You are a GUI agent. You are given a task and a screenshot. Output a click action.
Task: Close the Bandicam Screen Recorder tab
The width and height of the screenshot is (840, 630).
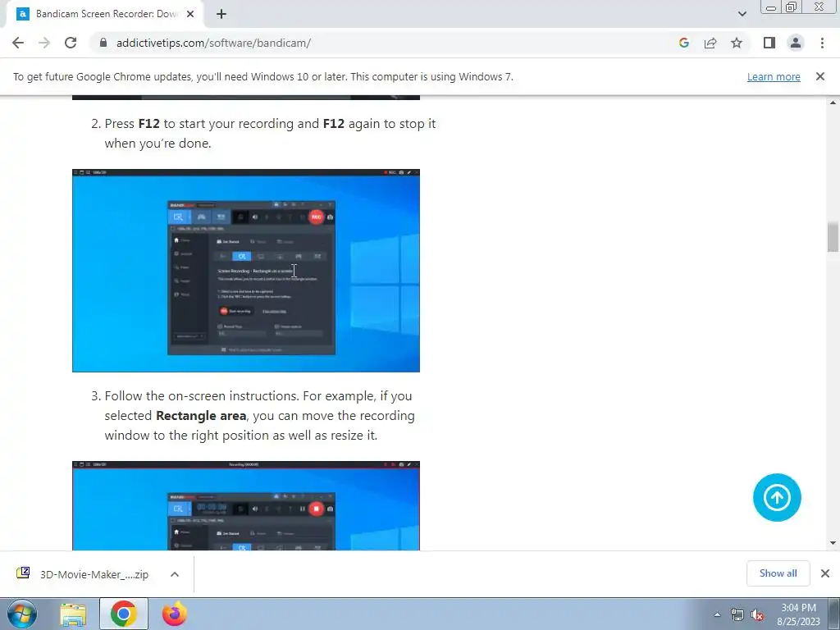[x=189, y=14]
